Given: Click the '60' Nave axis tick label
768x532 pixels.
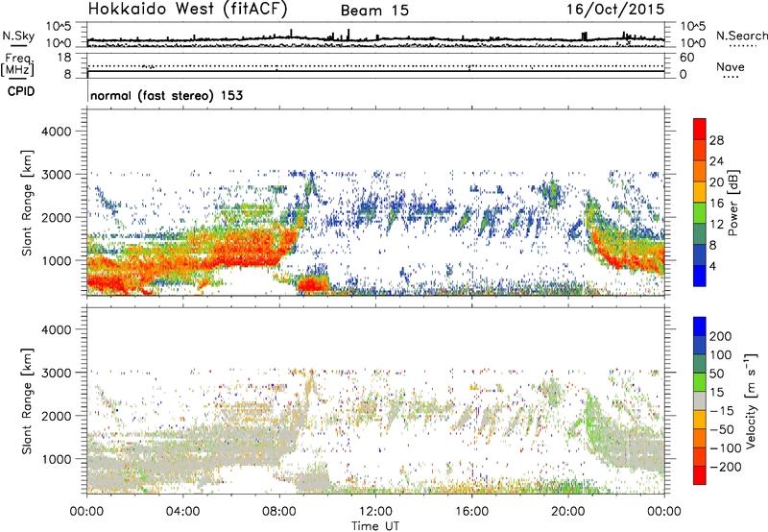Looking at the screenshot, I should click(686, 58).
